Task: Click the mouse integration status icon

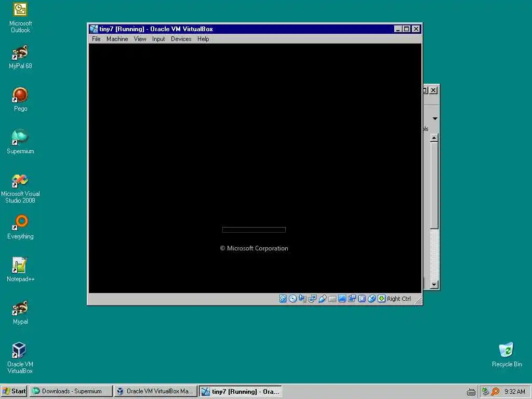Action: (372, 299)
